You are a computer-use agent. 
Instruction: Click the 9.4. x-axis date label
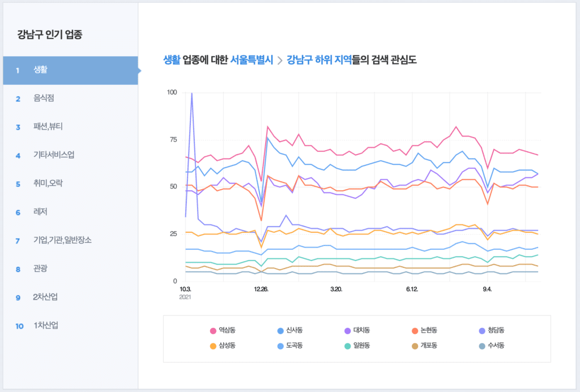487,289
